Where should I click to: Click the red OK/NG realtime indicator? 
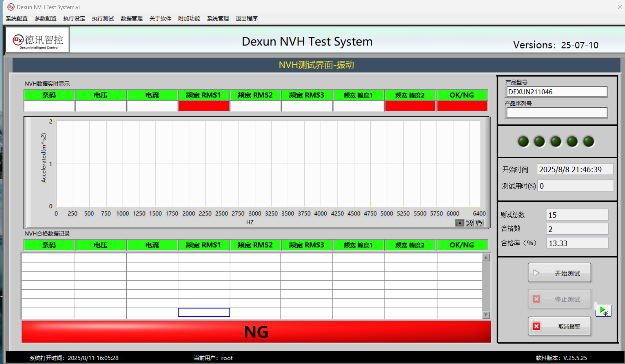point(462,106)
